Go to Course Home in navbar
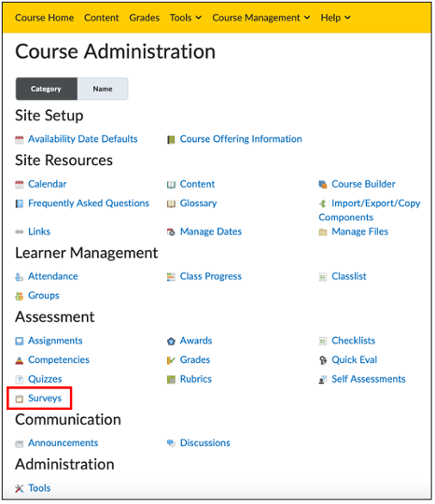The image size is (435, 504). 45,18
